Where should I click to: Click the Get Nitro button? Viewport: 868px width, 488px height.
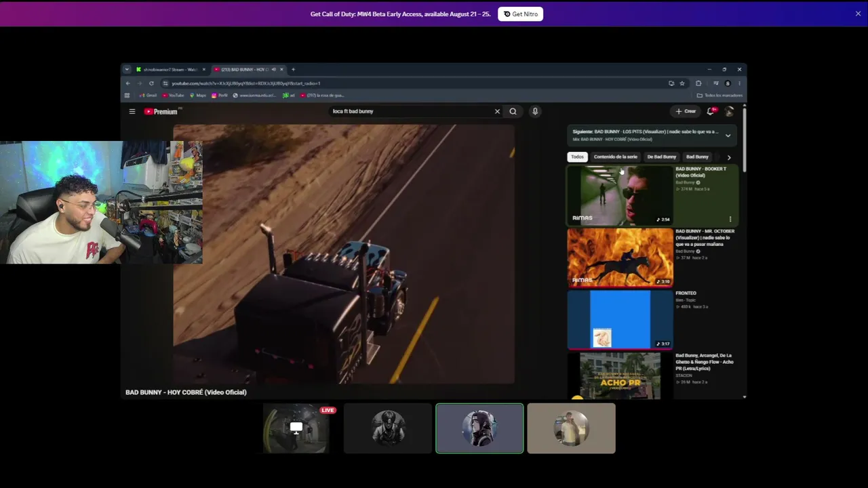pos(520,14)
